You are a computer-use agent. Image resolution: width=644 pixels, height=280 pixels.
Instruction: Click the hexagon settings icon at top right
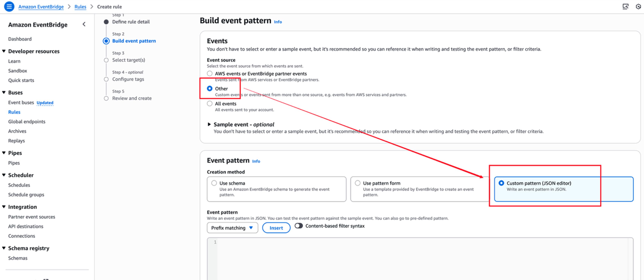tap(638, 6)
